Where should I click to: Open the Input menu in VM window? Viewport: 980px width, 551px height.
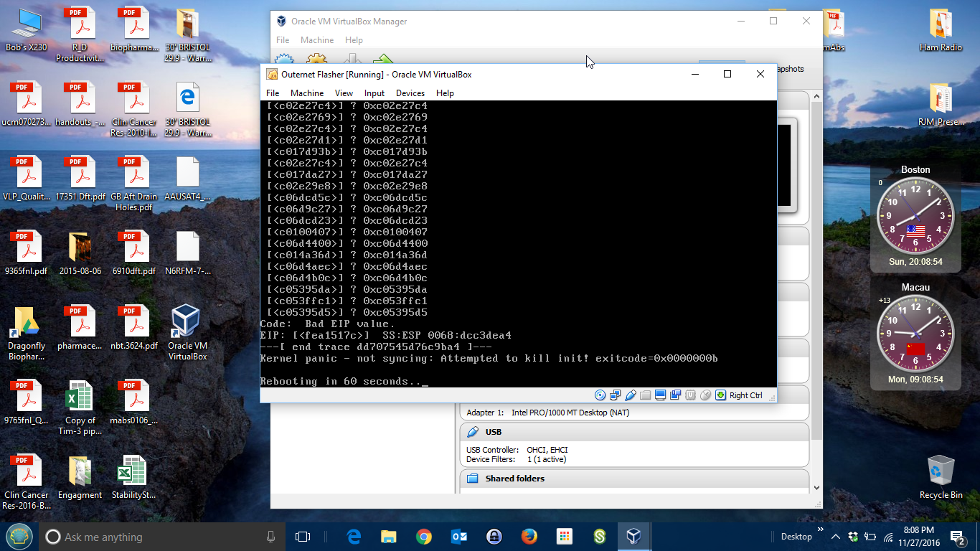click(374, 93)
